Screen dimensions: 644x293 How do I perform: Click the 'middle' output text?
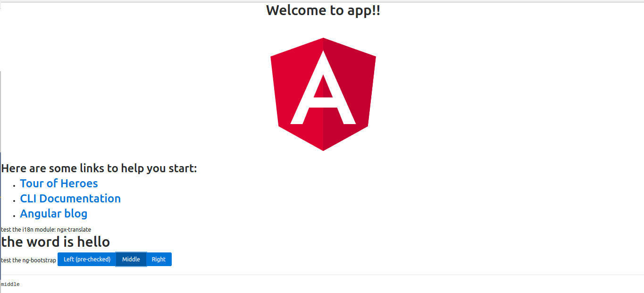point(10,285)
